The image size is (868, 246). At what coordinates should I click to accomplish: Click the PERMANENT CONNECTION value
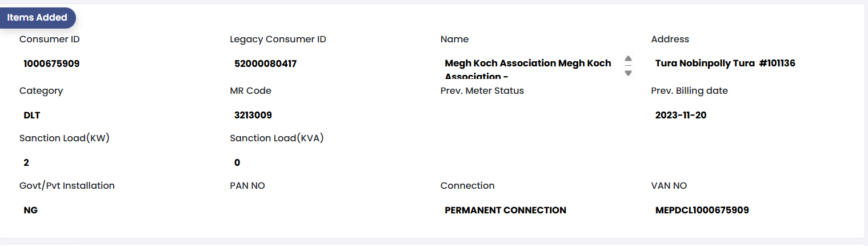(x=505, y=211)
